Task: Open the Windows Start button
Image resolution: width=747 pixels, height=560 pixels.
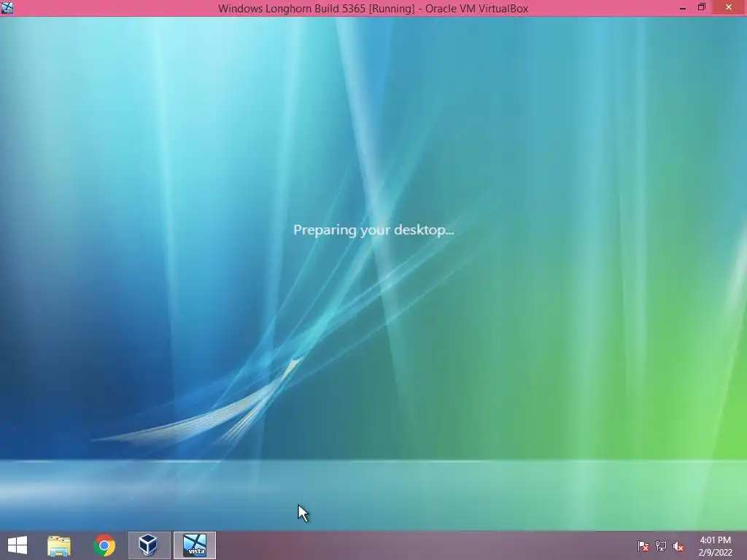Action: (x=18, y=545)
